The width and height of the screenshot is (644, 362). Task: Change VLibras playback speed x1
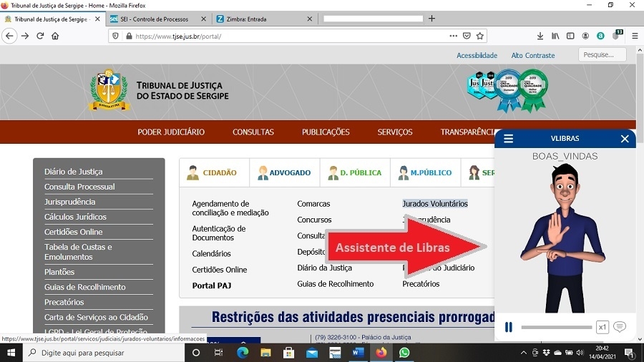click(x=602, y=327)
